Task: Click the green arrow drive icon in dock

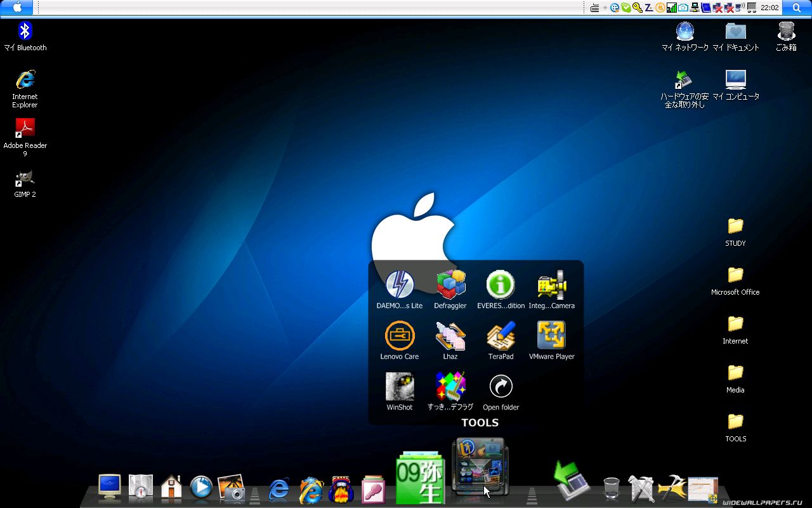Action: point(573,481)
